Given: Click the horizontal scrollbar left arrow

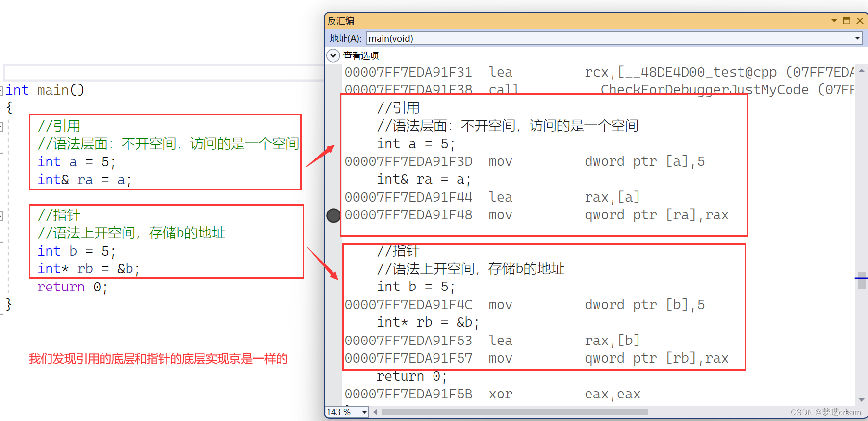Looking at the screenshot, I should click(375, 412).
